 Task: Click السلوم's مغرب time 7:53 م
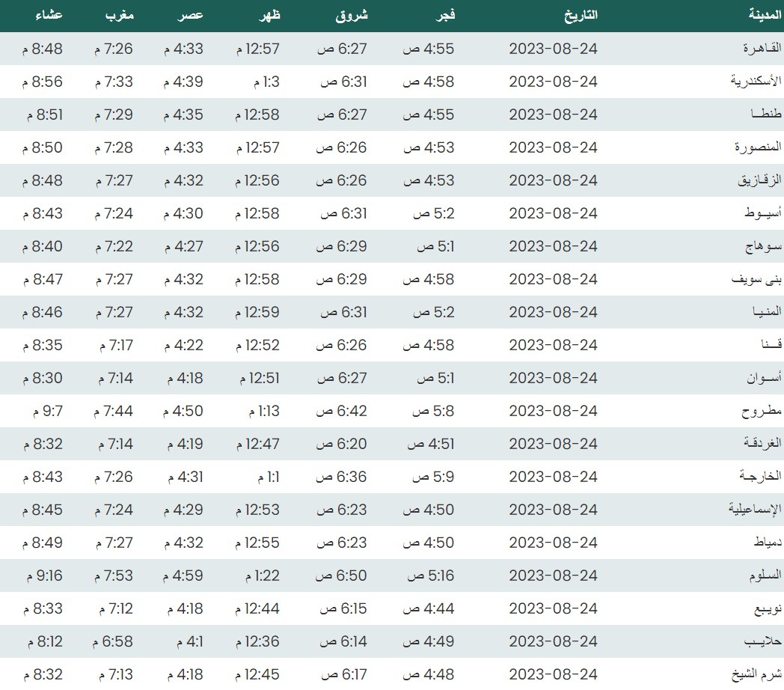tap(113, 575)
